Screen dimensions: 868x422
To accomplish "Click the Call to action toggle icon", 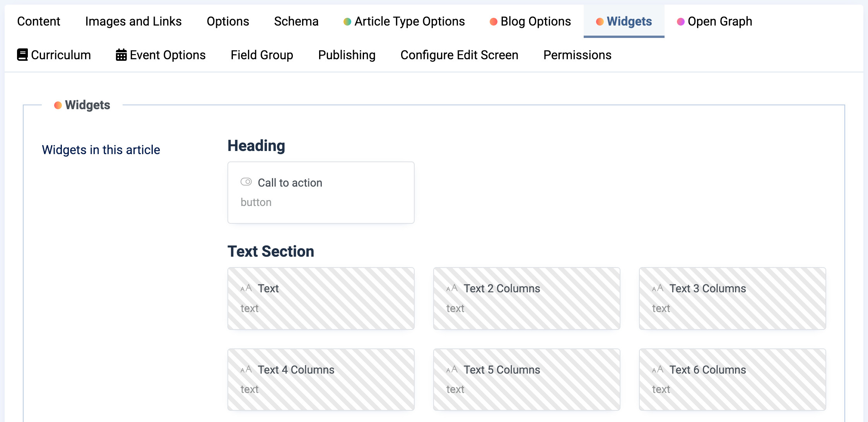I will click(246, 182).
